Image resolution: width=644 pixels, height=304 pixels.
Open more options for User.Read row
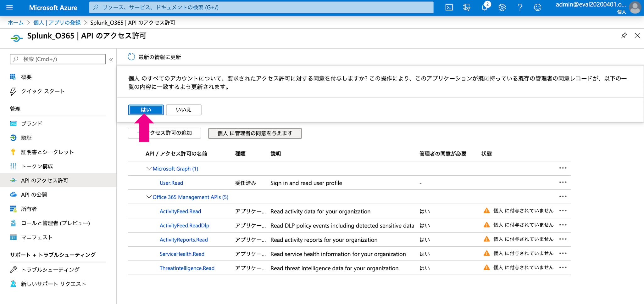pyautogui.click(x=563, y=182)
